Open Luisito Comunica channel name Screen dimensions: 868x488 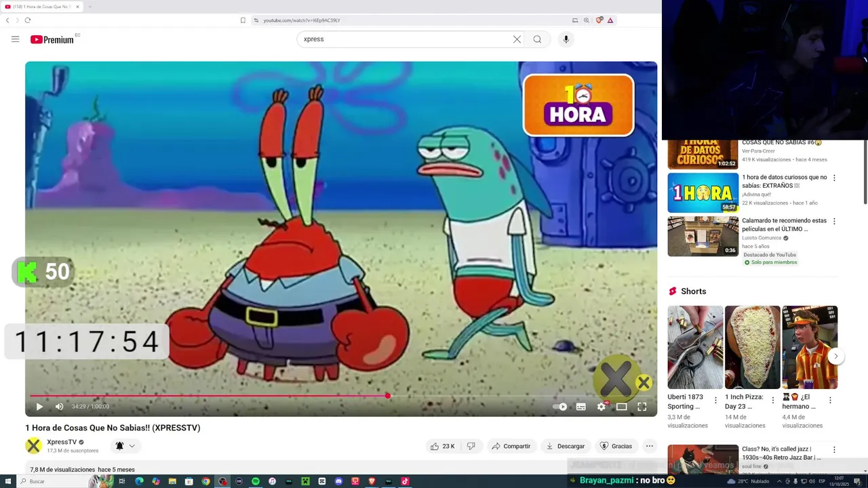pos(762,238)
